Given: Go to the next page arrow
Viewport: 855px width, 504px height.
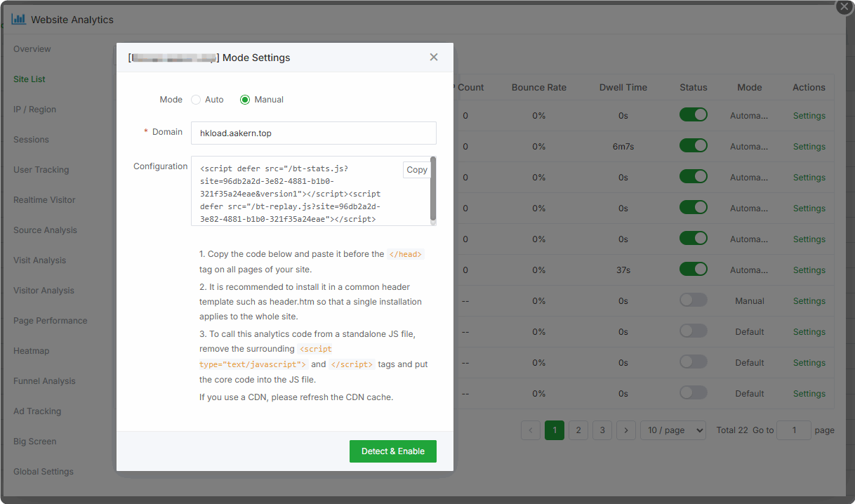Looking at the screenshot, I should tap(626, 430).
